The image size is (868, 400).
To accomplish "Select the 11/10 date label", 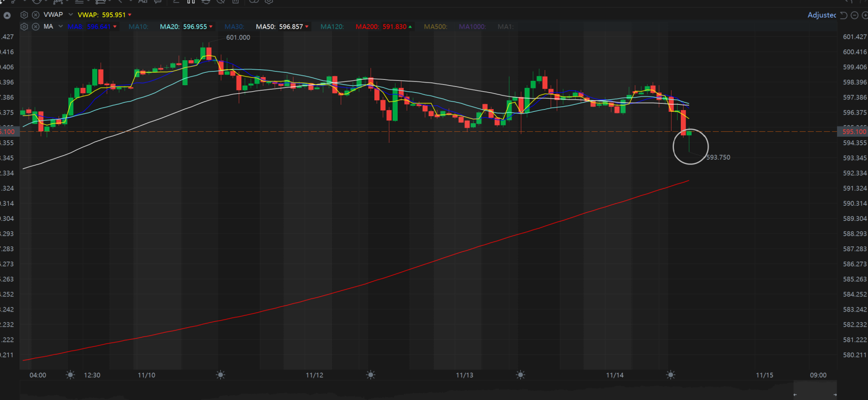I will pos(146,376).
